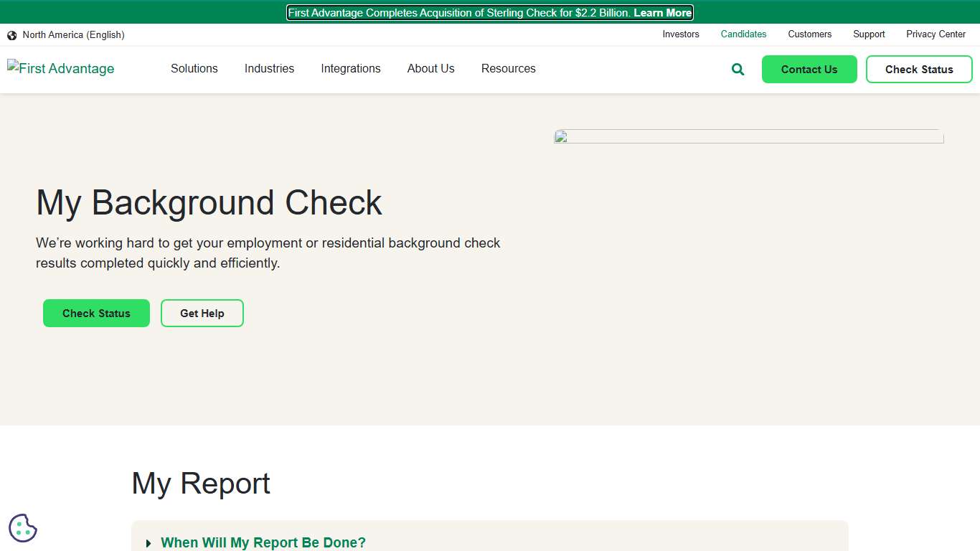Open the Integrations menu

(351, 69)
